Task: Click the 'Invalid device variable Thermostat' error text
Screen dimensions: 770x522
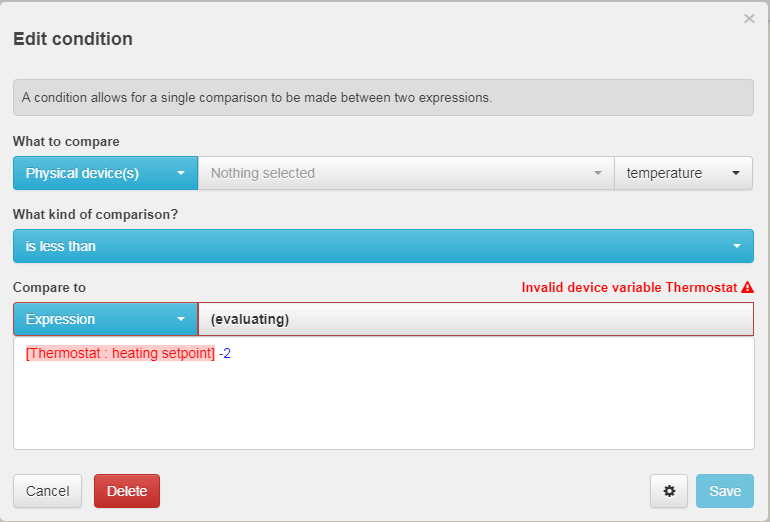Action: [629, 287]
